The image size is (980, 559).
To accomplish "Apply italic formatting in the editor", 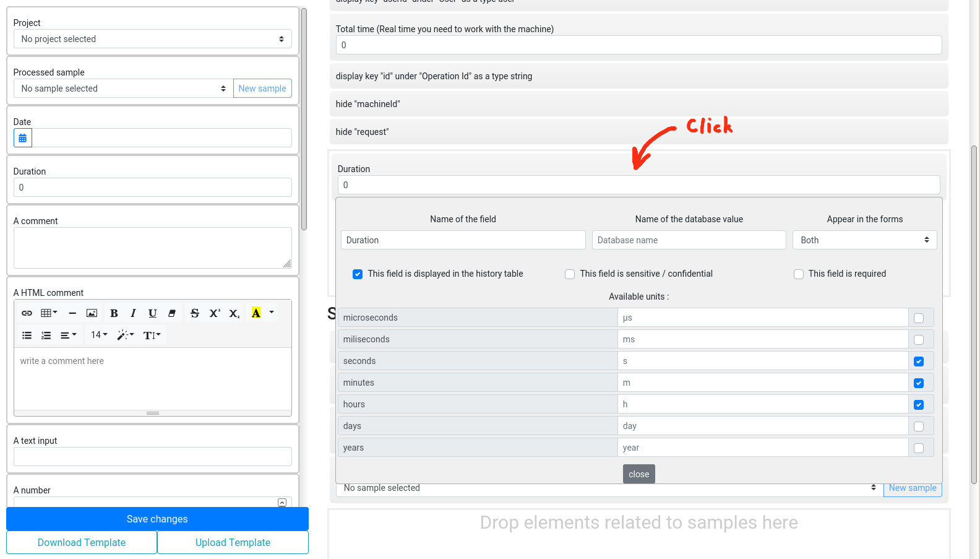I will pyautogui.click(x=133, y=313).
